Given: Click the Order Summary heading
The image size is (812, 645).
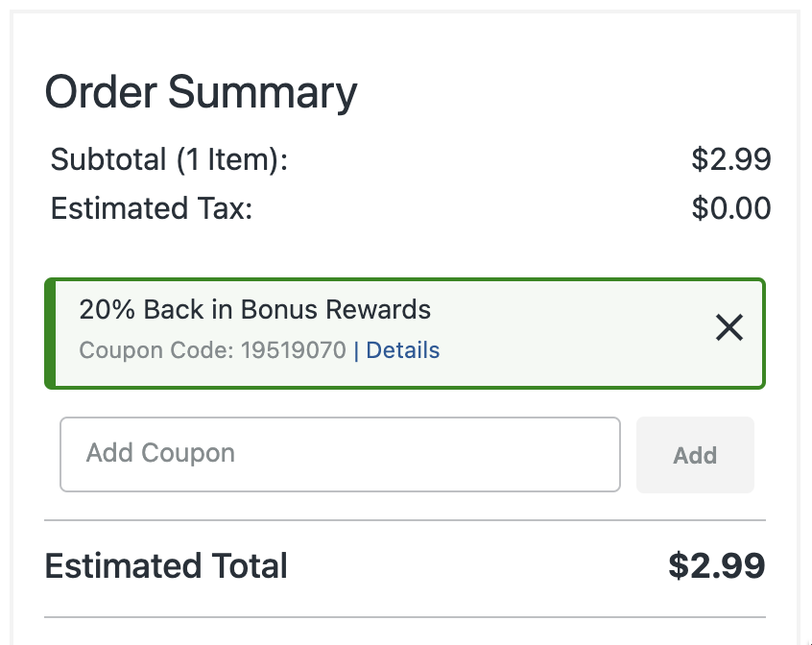Looking at the screenshot, I should click(x=201, y=93).
